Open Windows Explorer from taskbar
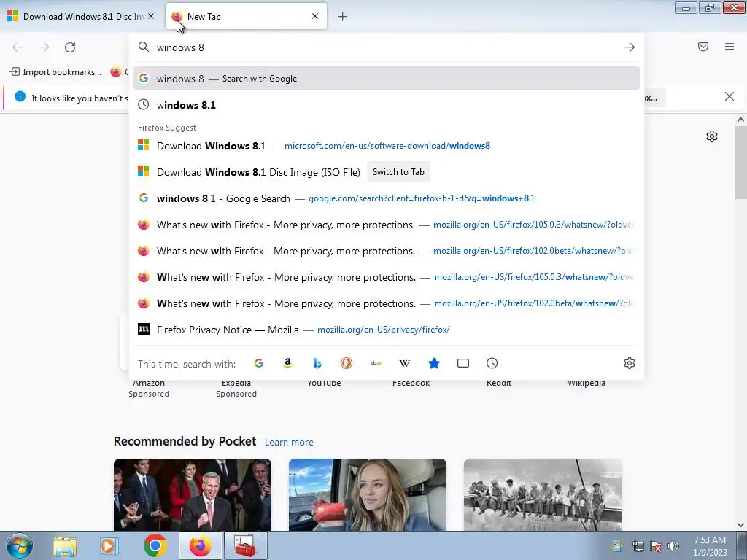The height and width of the screenshot is (560, 747). tap(65, 545)
